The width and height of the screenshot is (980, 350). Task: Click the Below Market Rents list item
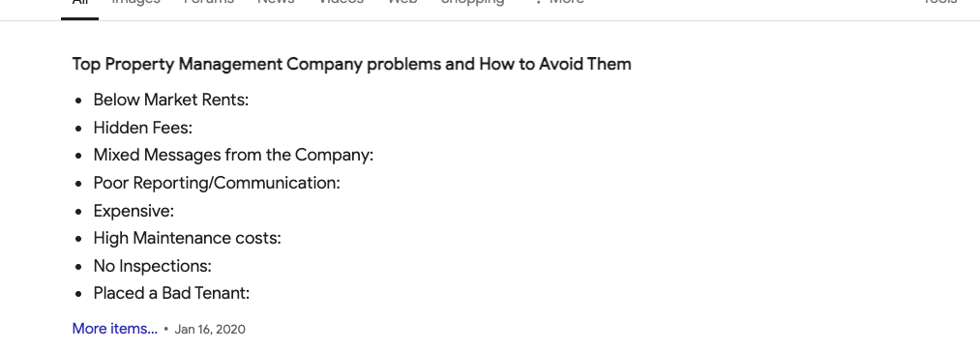tap(171, 100)
